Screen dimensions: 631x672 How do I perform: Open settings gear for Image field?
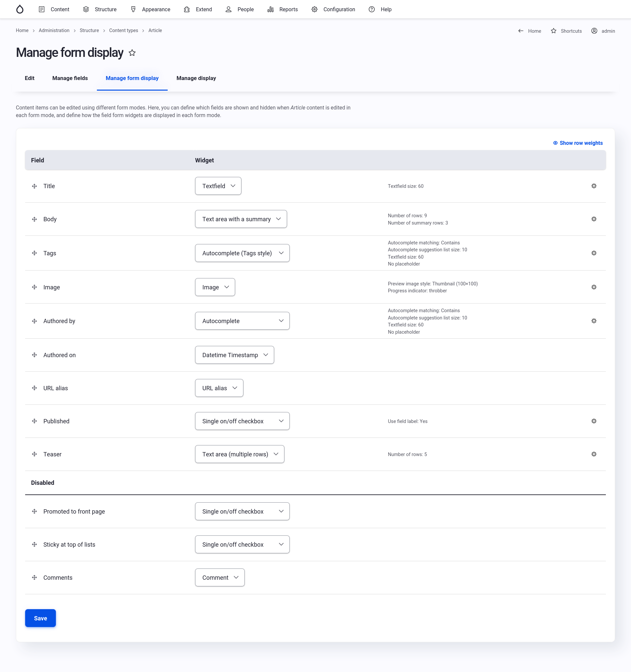coord(594,287)
